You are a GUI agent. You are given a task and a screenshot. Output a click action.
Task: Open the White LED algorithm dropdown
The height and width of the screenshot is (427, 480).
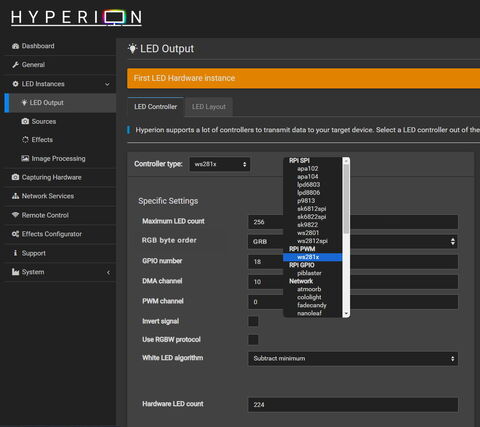click(x=353, y=359)
